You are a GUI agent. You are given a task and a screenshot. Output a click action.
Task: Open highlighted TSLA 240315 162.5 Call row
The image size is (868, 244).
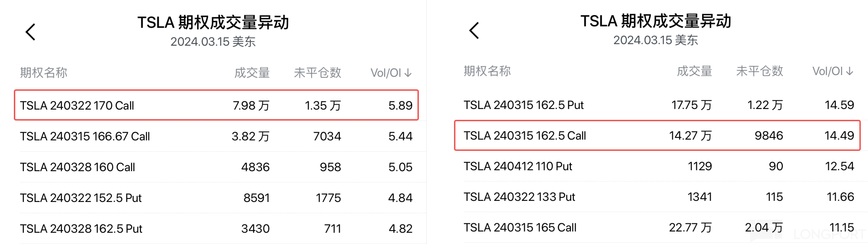657,136
